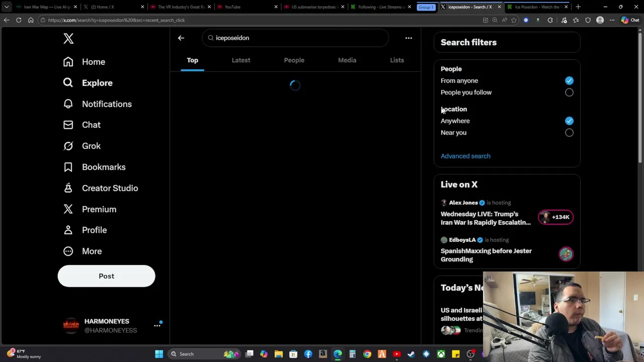Switch to the Top tab
The height and width of the screenshot is (362, 644).
tap(192, 60)
